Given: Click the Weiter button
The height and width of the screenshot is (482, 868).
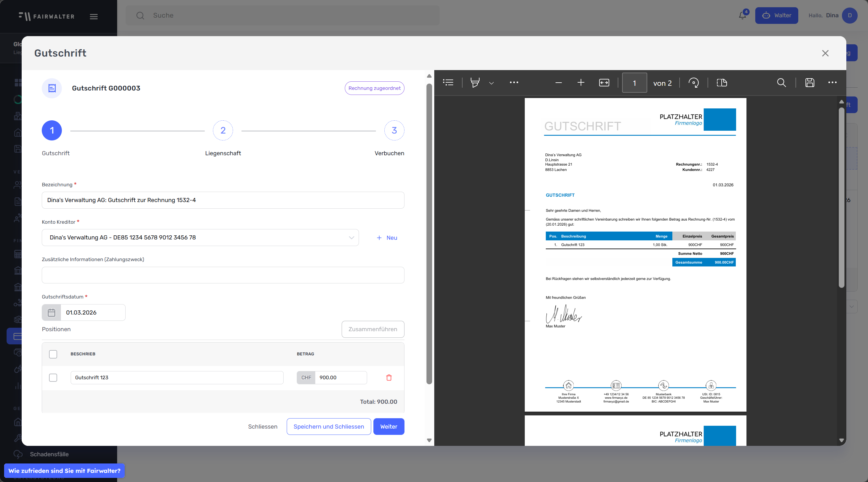Looking at the screenshot, I should click(388, 426).
